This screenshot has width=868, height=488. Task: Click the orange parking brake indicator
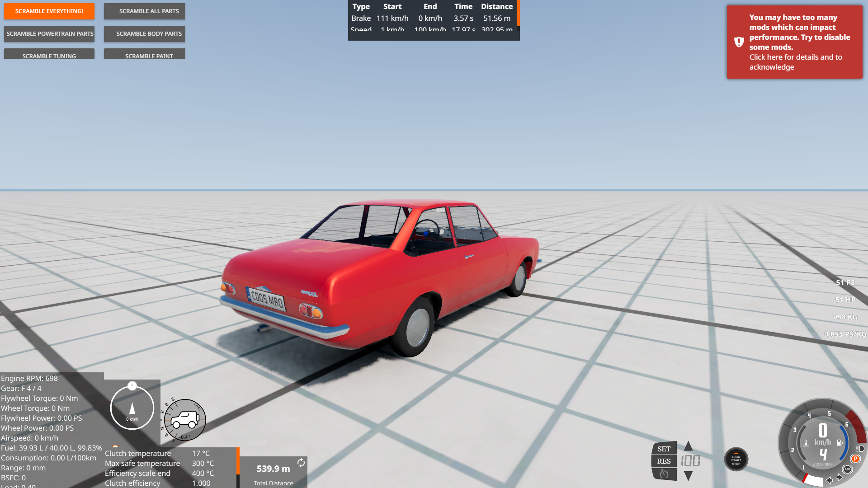tap(855, 459)
